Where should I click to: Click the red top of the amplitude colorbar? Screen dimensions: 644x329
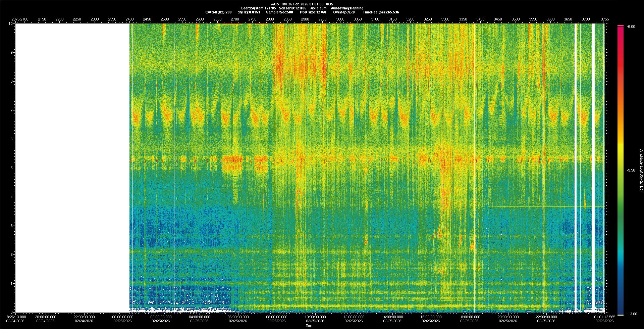tap(620, 30)
